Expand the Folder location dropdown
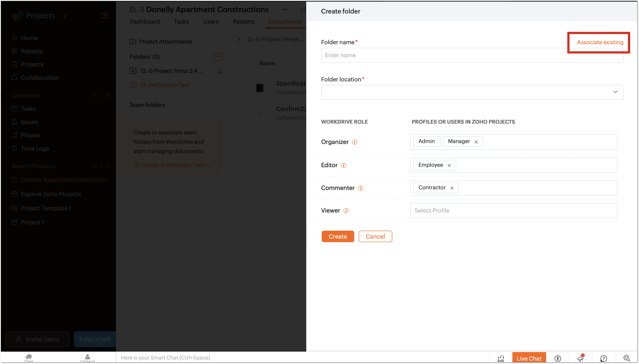The image size is (639, 364). (x=615, y=92)
